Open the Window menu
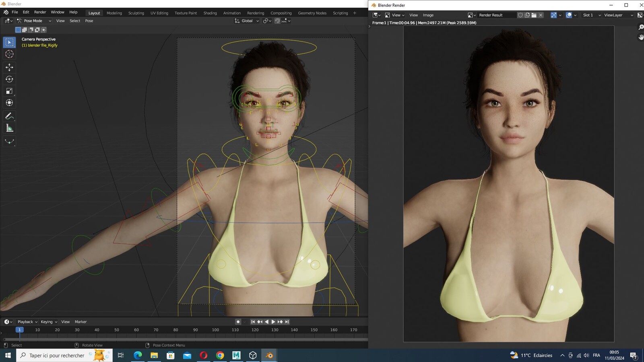Viewport: 644px width, 362px height. [x=58, y=12]
